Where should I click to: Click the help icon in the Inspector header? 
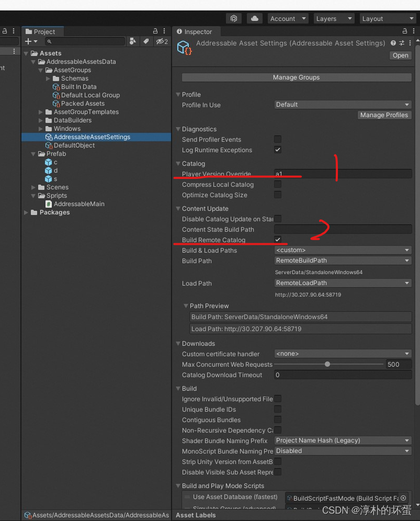(x=392, y=43)
